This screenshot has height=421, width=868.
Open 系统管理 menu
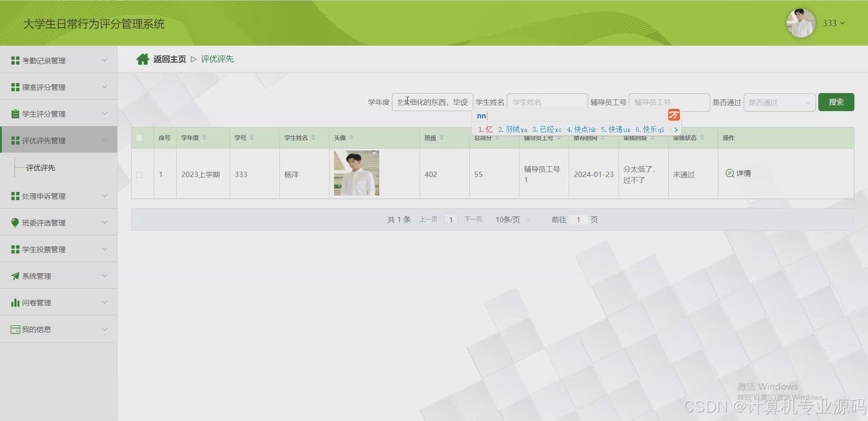(59, 276)
